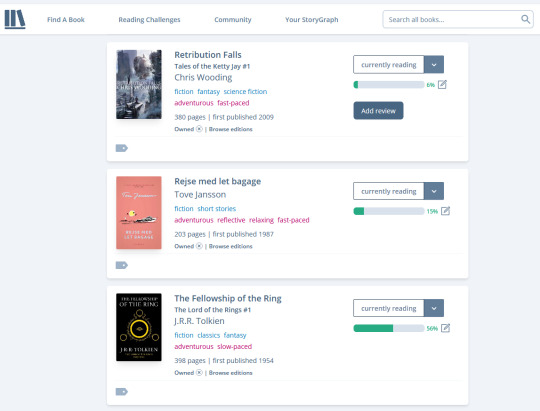Click 'currently reading' status of Fellowship of the Ring

coord(388,308)
